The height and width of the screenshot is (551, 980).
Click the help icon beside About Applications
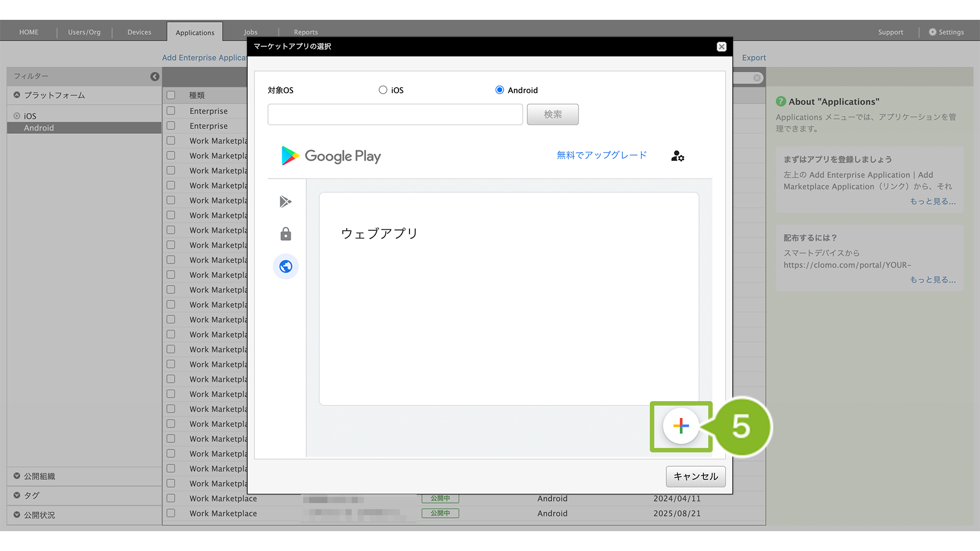(780, 101)
